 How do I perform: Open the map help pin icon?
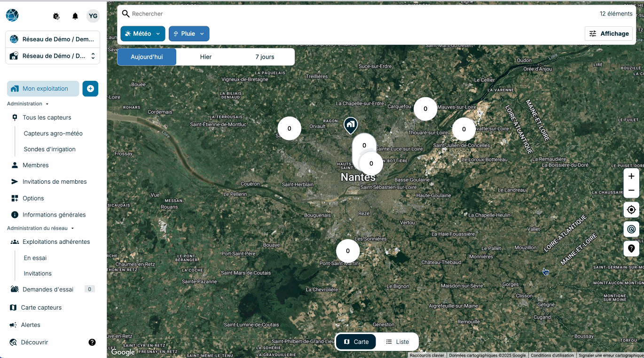click(631, 249)
